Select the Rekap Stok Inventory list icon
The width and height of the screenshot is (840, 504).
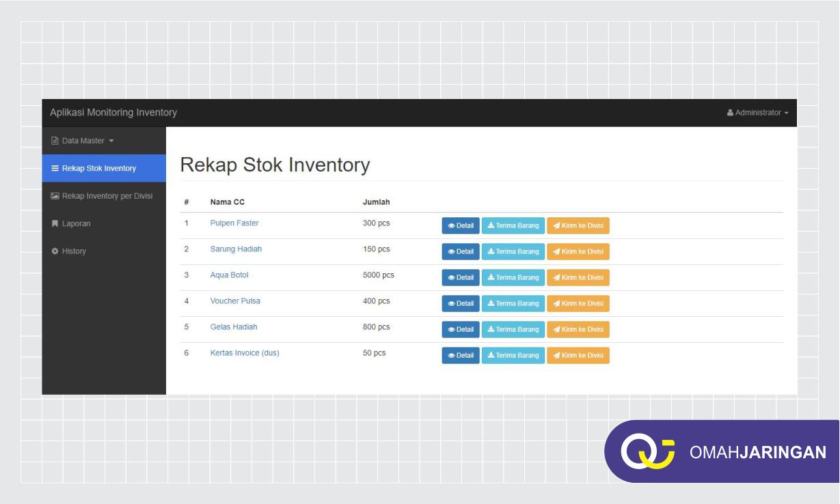point(55,168)
